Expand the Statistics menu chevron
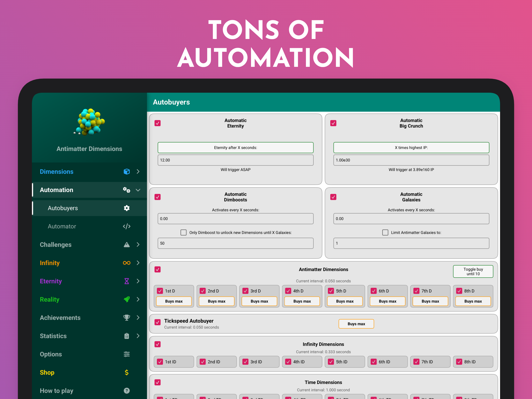Viewport: 532px width, 399px height. pos(138,336)
